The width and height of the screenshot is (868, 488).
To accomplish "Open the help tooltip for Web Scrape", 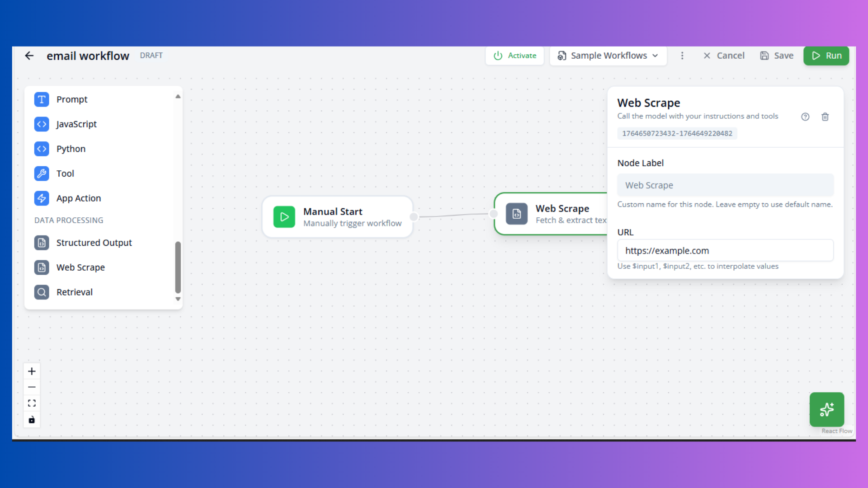I will (x=806, y=117).
